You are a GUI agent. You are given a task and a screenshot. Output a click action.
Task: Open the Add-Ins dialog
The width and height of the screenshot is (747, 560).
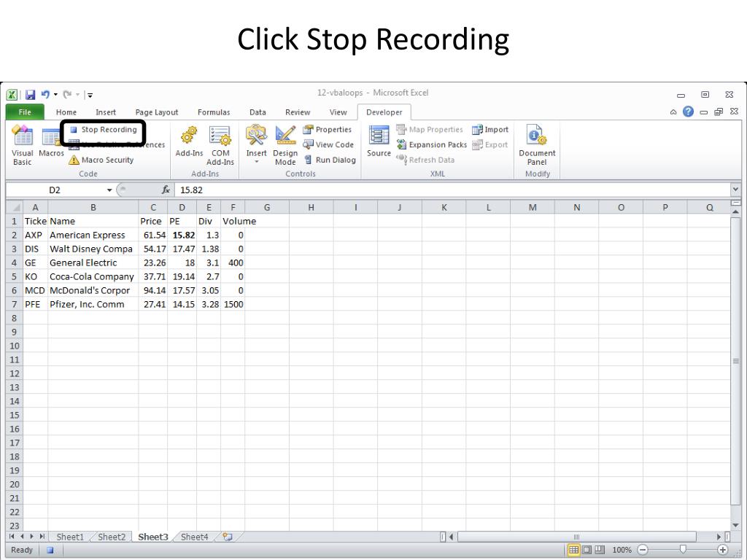pos(189,142)
